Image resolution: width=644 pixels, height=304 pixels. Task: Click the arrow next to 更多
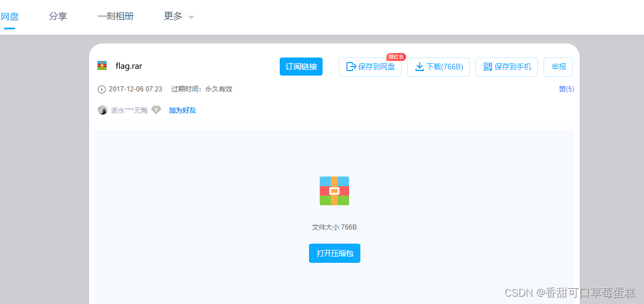coord(191,17)
